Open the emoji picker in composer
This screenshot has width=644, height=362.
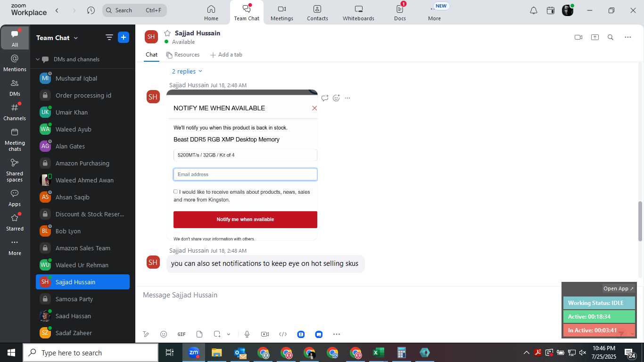coord(164,334)
